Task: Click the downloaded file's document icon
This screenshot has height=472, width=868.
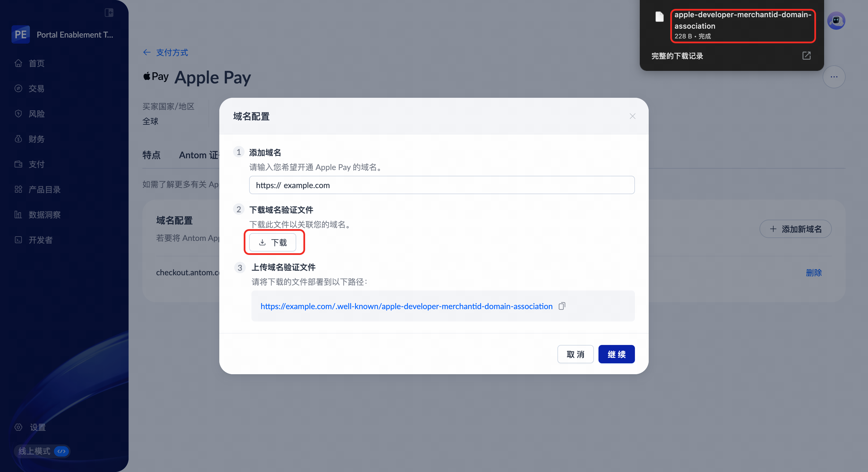Action: pos(659,17)
